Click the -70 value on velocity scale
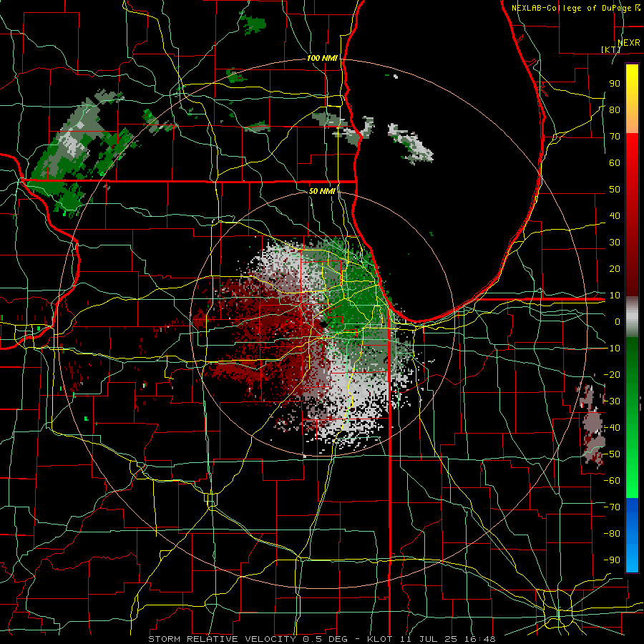Viewport: 644px width, 644px height. pos(612,507)
